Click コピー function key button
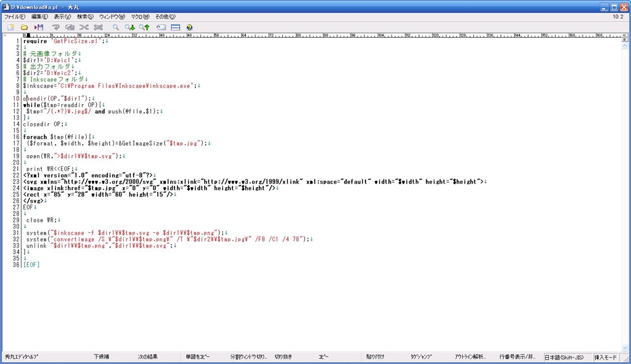 pos(323,357)
